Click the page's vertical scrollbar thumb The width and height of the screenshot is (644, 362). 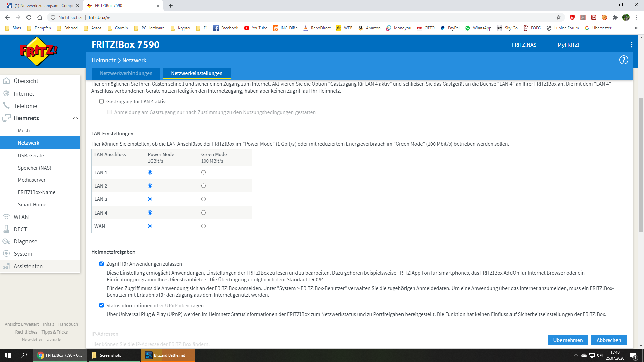coord(641,164)
